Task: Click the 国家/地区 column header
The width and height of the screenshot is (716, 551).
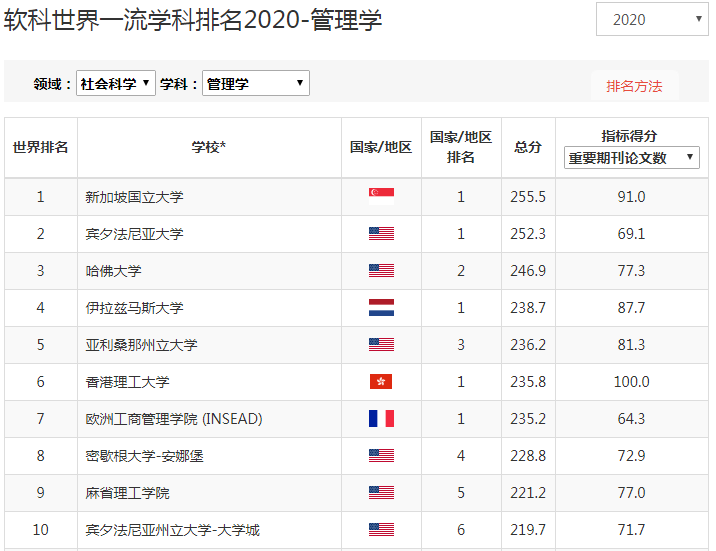Action: tap(381, 147)
